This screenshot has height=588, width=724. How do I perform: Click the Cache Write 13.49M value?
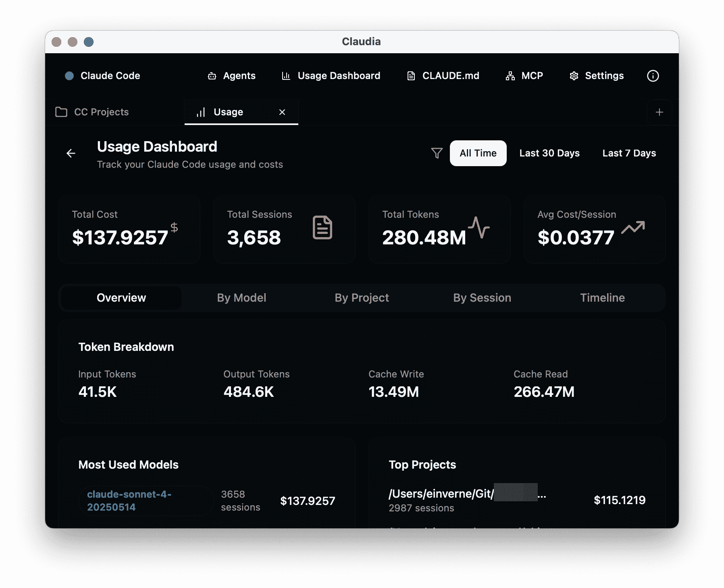(394, 392)
